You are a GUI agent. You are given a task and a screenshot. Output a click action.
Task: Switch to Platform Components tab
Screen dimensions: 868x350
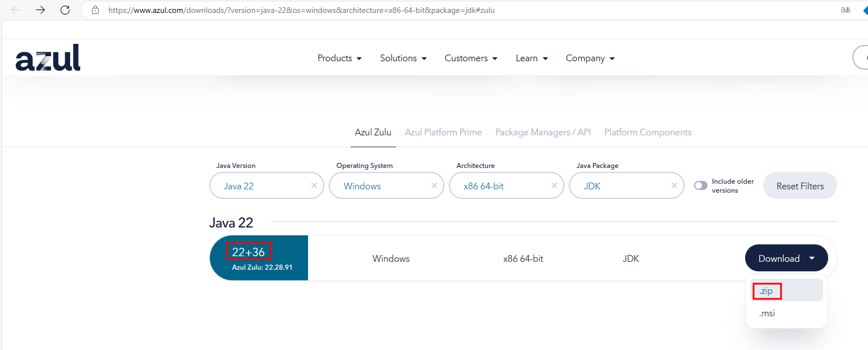(x=648, y=133)
